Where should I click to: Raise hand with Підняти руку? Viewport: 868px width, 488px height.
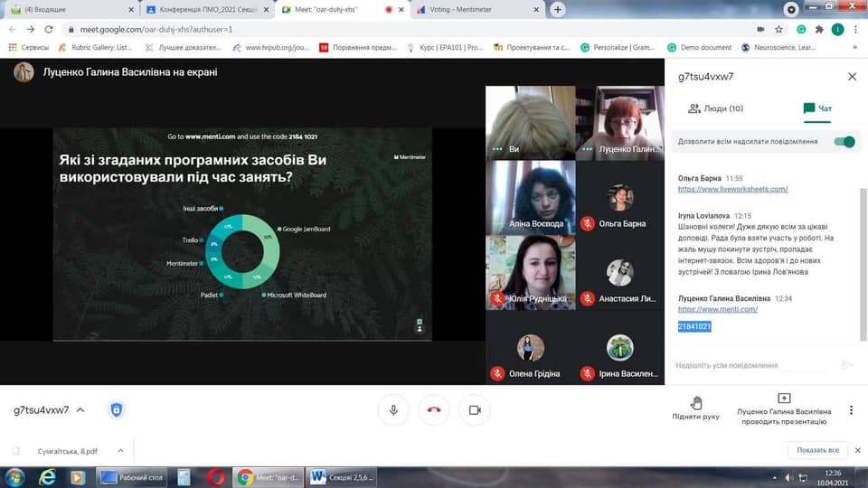695,408
